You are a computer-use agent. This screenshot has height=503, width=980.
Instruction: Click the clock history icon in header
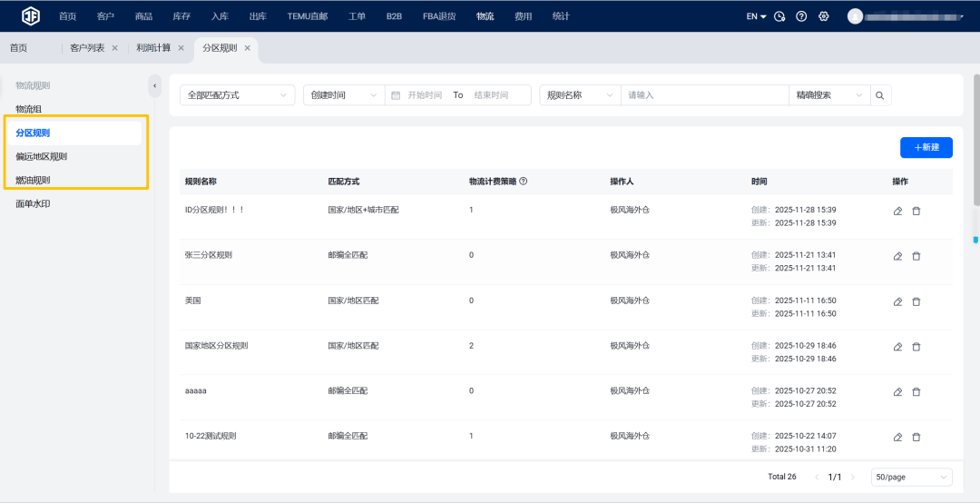point(779,16)
